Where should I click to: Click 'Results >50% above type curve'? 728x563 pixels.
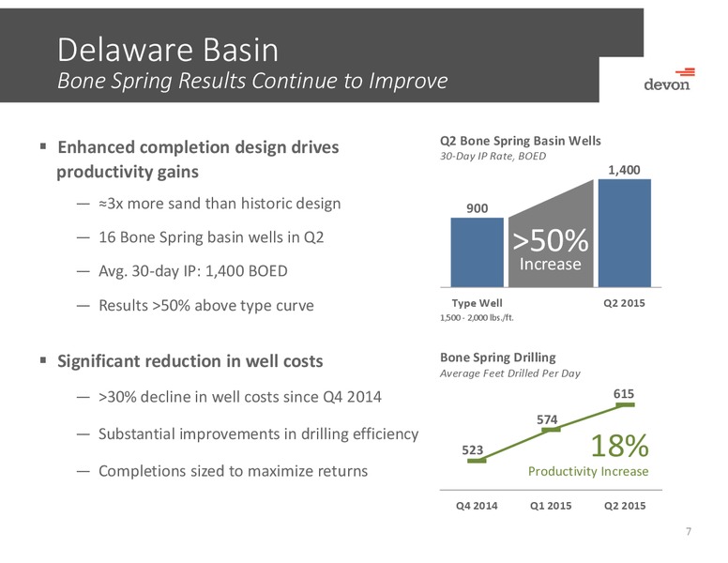pyautogui.click(x=206, y=306)
